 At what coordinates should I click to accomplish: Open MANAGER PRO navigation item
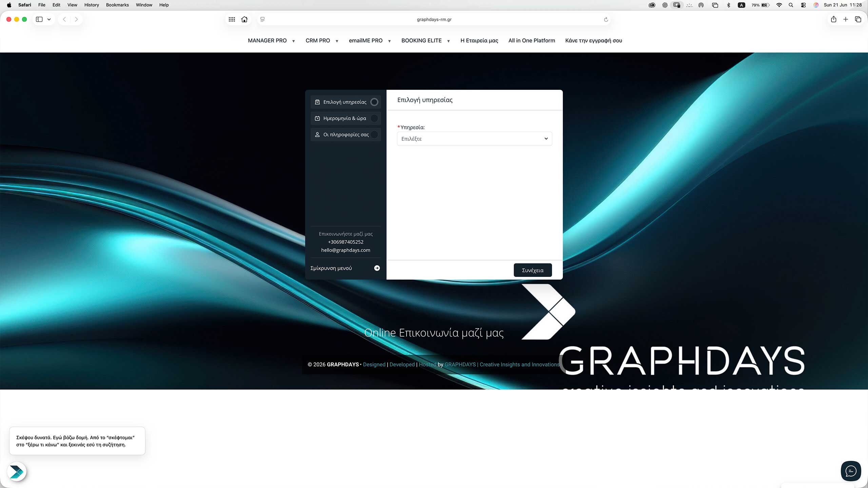click(x=267, y=40)
